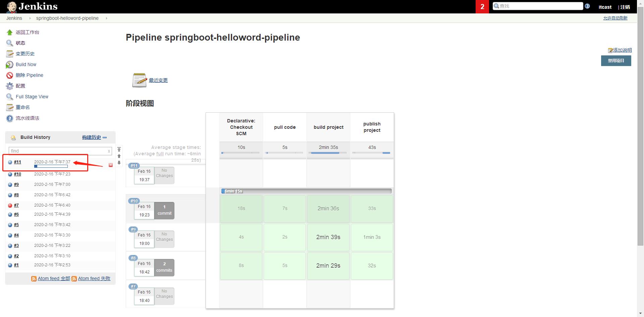Viewport: 644px width, 317px height.
Task: Open the 构建历史 trend link
Action: click(92, 137)
